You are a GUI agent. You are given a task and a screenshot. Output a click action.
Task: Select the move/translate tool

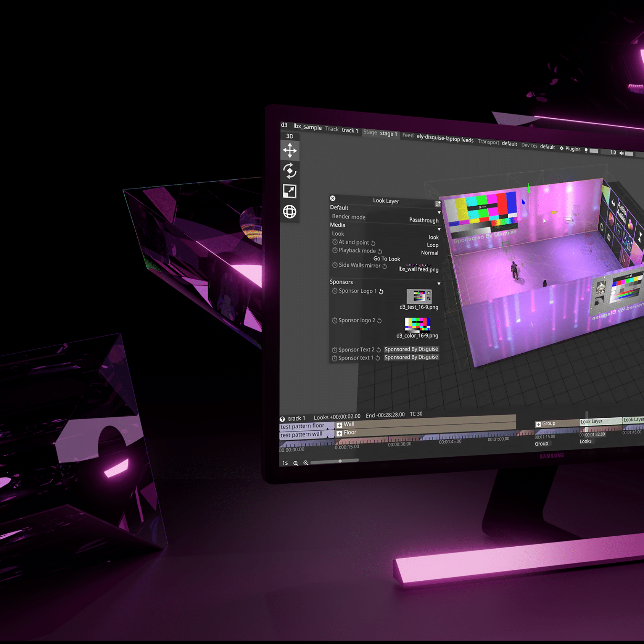290,150
